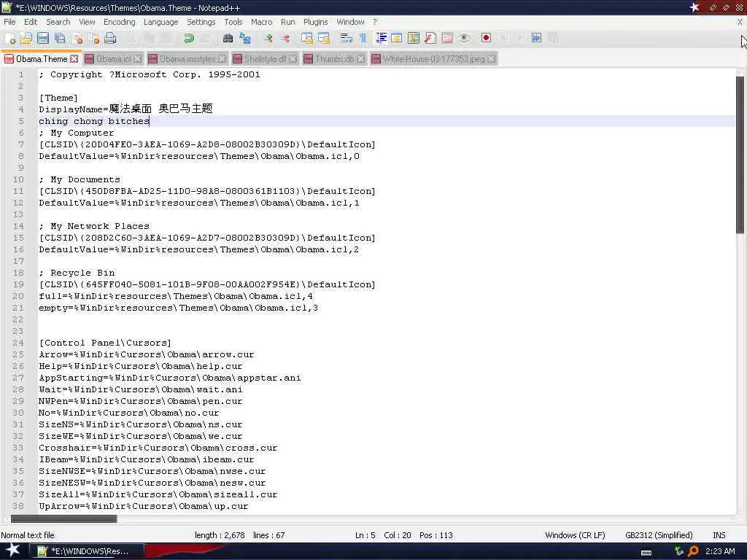This screenshot has width=747, height=560.
Task: Click the [Control Panel\Cursors] line
Action: point(105,343)
